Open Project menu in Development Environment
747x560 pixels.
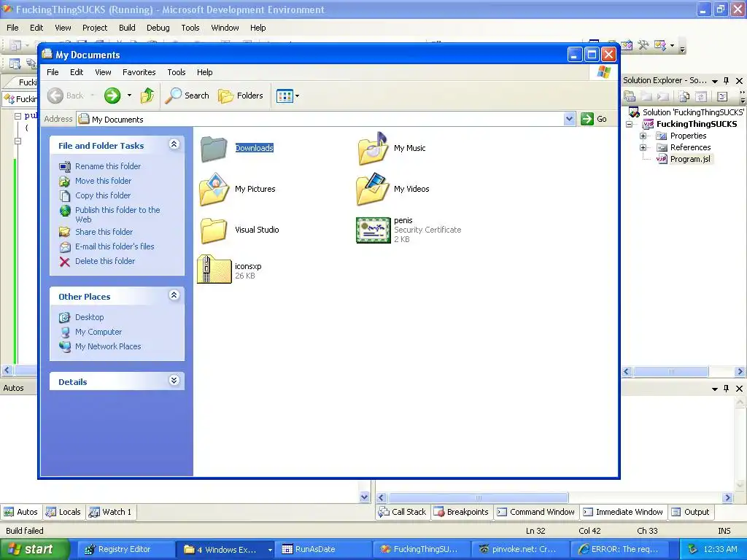[95, 28]
